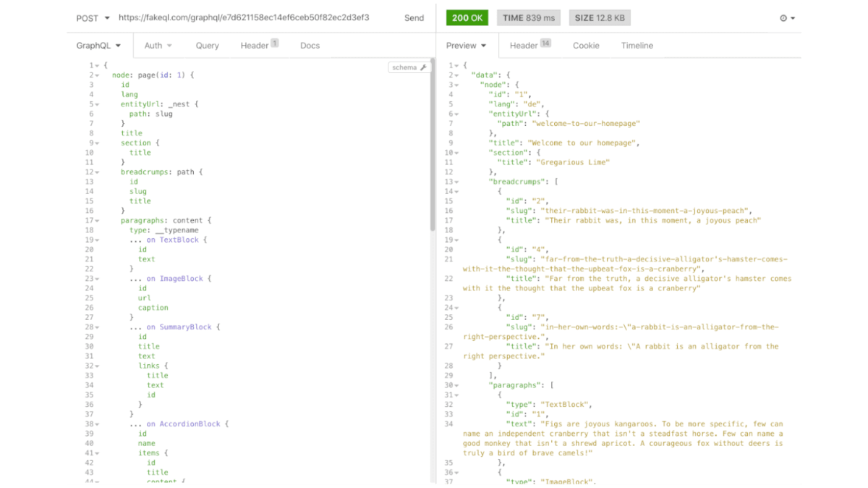Open the Preview mode dropdown
Viewport: 868px width, 488px height.
467,45
